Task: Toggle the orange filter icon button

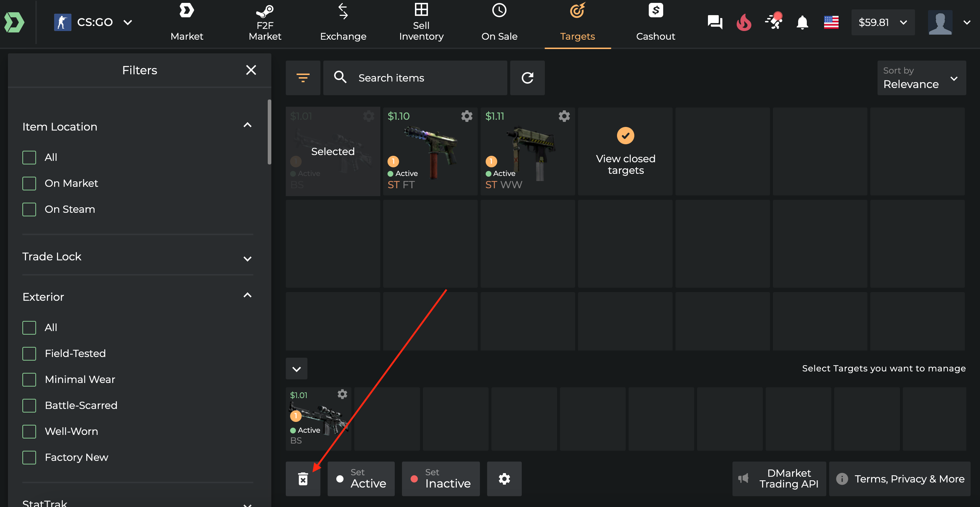Action: pyautogui.click(x=303, y=78)
